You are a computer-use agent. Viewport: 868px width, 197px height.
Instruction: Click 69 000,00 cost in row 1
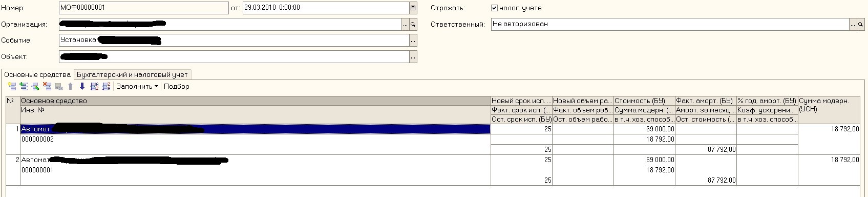(x=644, y=129)
